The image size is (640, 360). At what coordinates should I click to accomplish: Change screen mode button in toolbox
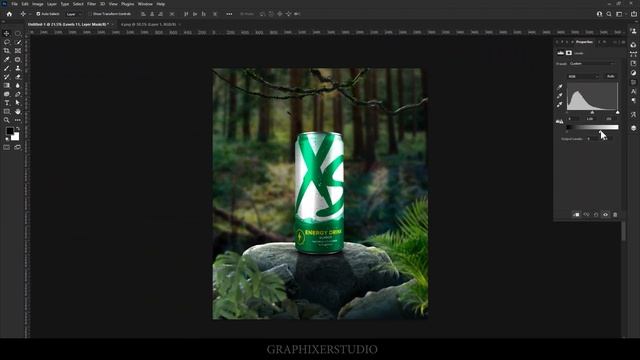click(18, 147)
